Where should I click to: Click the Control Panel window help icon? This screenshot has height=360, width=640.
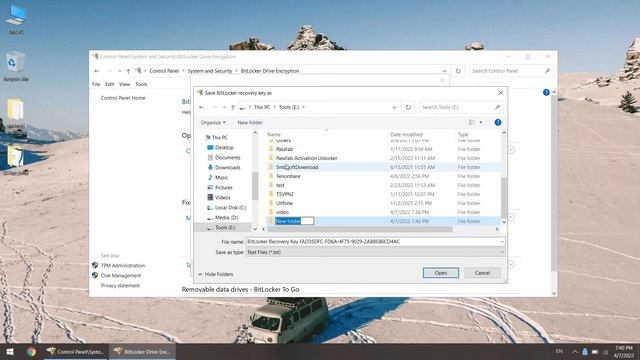click(546, 93)
